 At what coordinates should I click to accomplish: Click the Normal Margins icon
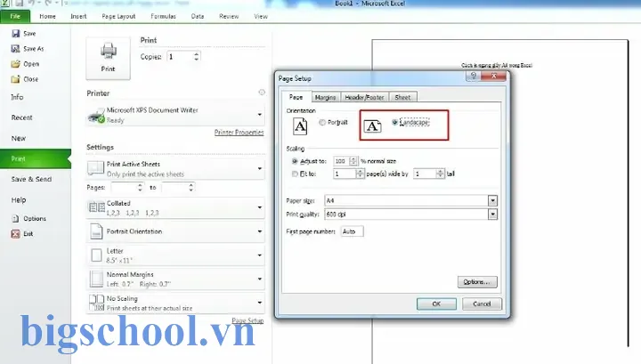pyautogui.click(x=96, y=279)
